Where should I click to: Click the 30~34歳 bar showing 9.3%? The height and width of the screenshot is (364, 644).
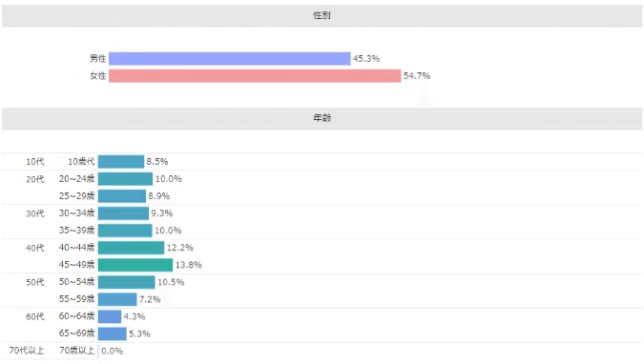click(123, 213)
